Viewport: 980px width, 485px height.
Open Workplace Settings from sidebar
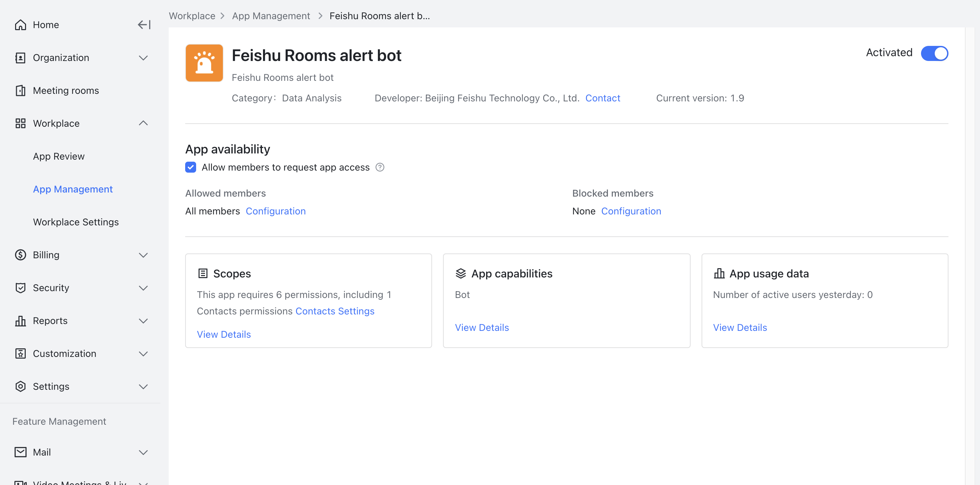click(x=76, y=222)
